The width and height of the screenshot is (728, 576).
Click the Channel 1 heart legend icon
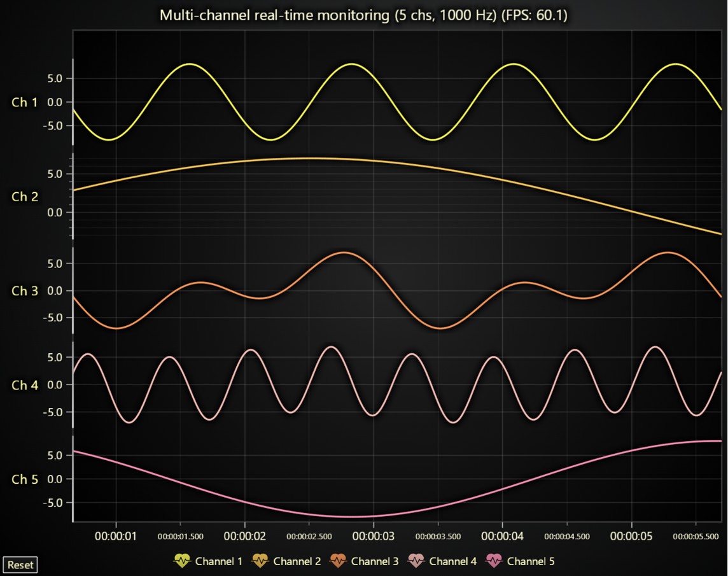tap(182, 561)
